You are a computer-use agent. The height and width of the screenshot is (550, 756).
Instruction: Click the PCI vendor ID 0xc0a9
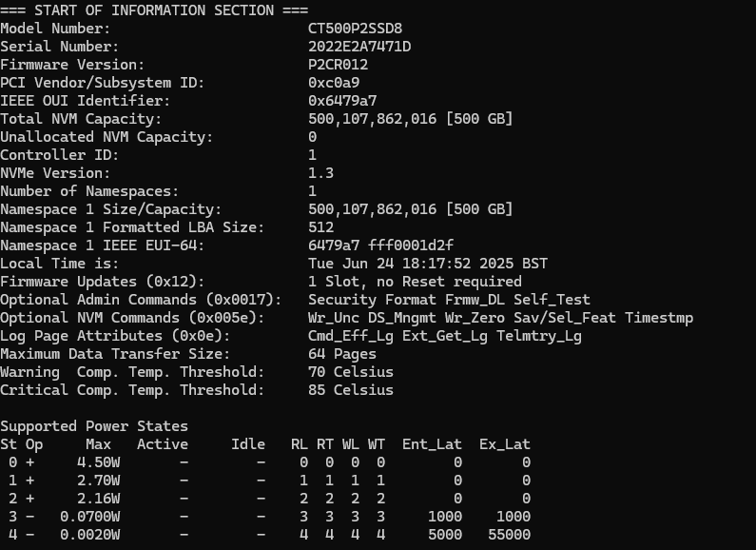pos(334,83)
